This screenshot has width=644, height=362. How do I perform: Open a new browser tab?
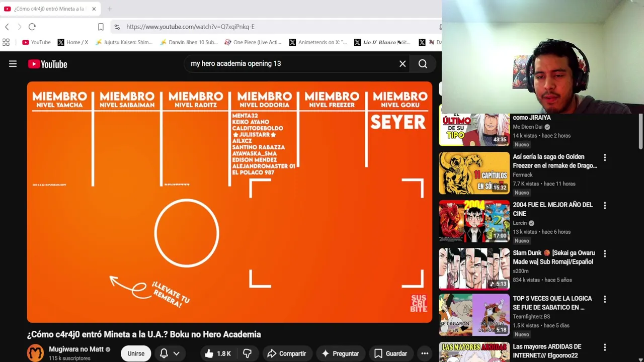coord(110,9)
